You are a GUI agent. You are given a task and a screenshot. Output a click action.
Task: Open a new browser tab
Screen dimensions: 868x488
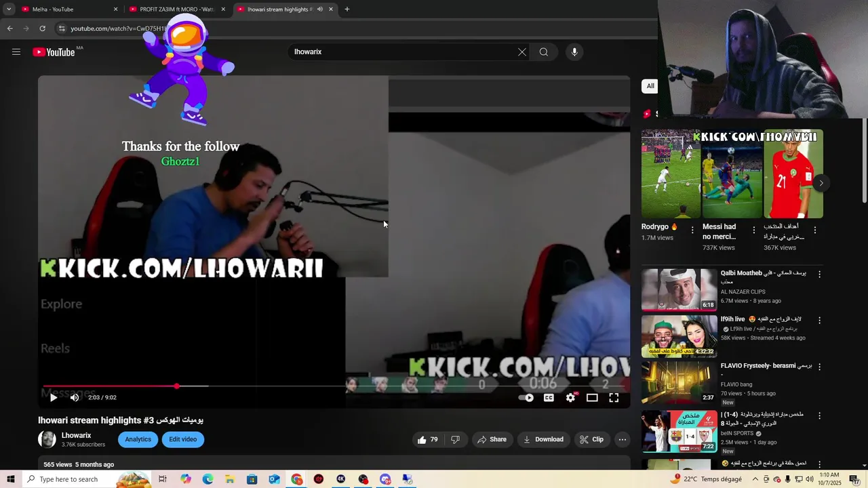coord(347,9)
